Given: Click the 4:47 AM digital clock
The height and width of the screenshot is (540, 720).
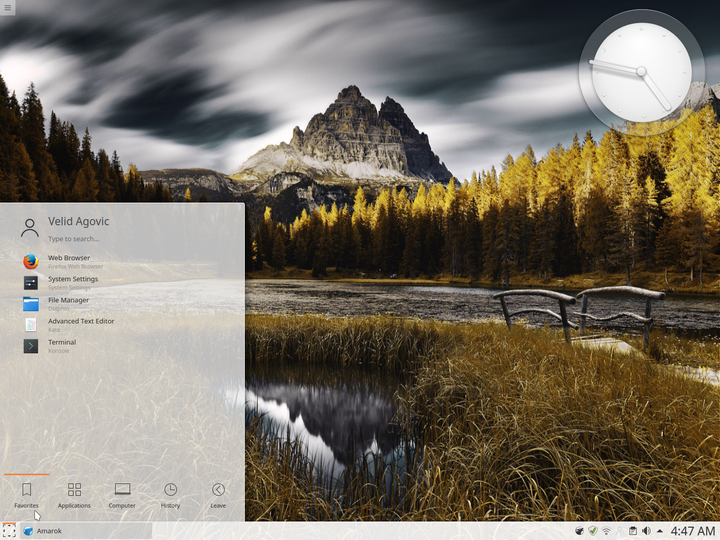Looking at the screenshot, I should (693, 531).
